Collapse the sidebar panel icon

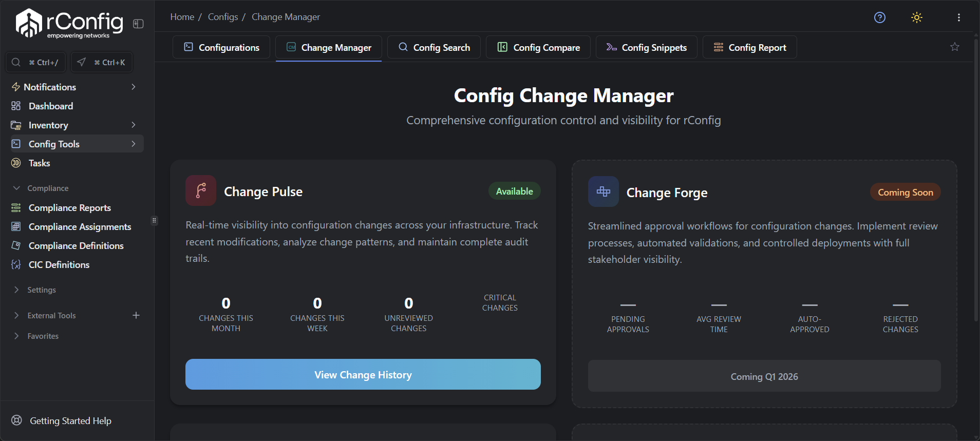click(x=138, y=24)
